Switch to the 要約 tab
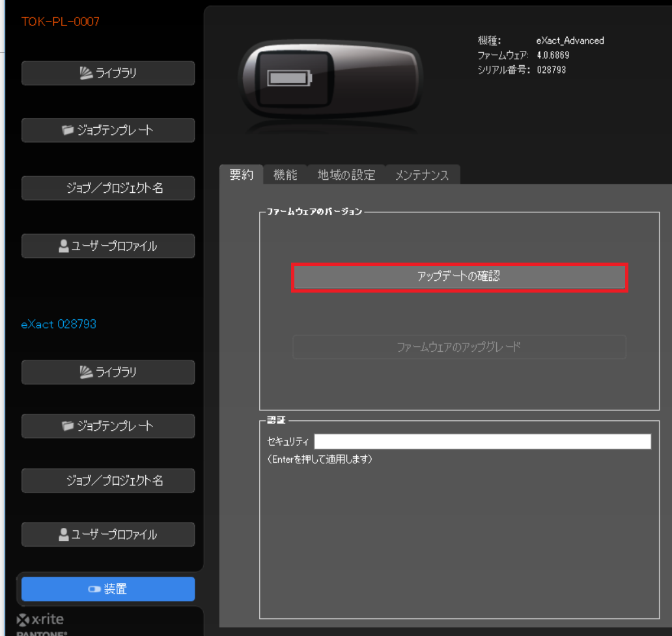Viewport: 672px width, 636px height. click(242, 175)
